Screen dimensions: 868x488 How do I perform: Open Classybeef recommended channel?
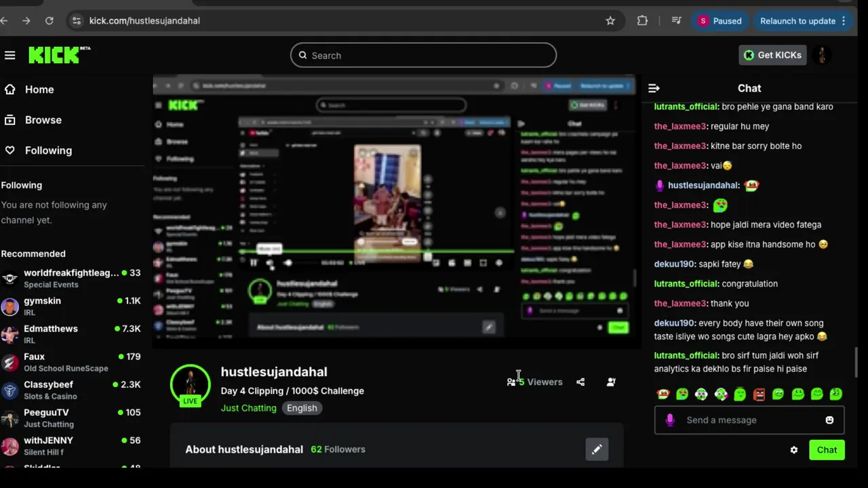pos(71,390)
